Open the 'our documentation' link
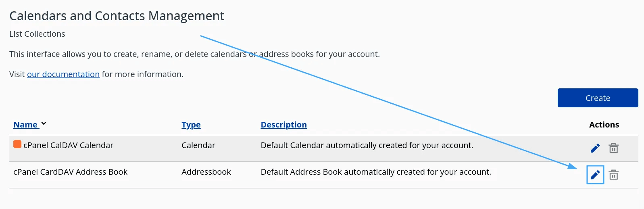Viewport: 644px width, 209px height. tap(63, 74)
